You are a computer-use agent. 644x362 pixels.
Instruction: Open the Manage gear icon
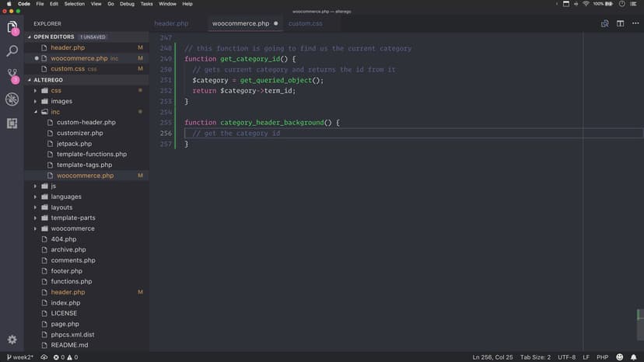[12, 339]
